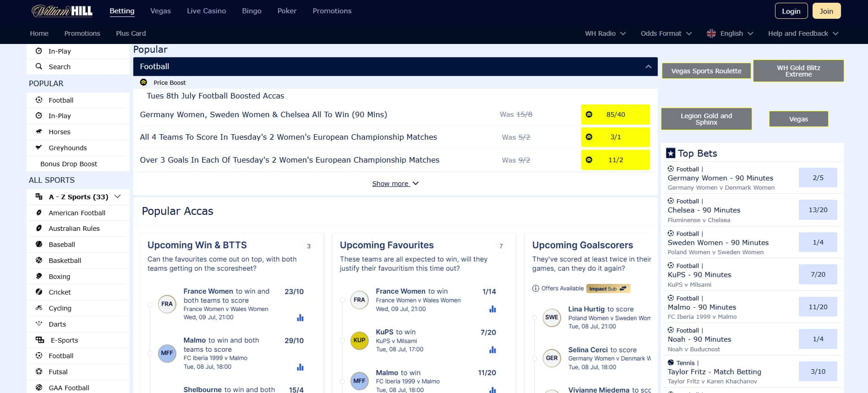Open Legion Gold and Sphinx button
The width and height of the screenshot is (868, 393).
pyautogui.click(x=706, y=119)
